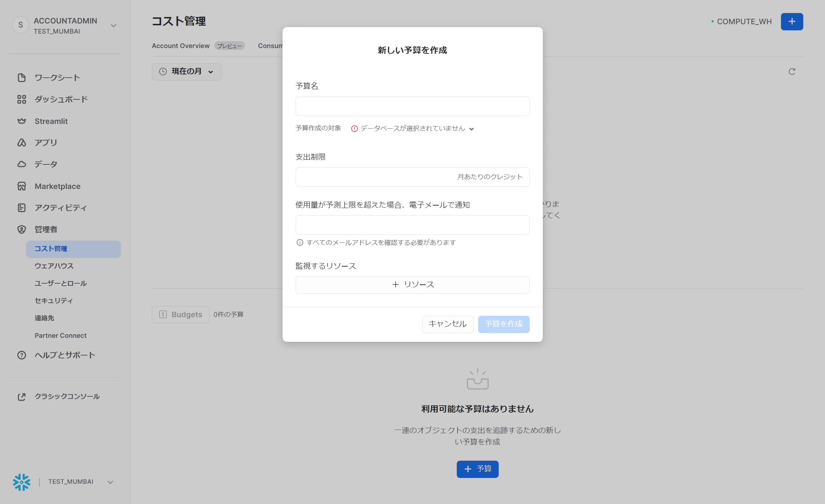The height and width of the screenshot is (504, 825).
Task: Click the 0件の予算 count text
Action: tap(228, 314)
